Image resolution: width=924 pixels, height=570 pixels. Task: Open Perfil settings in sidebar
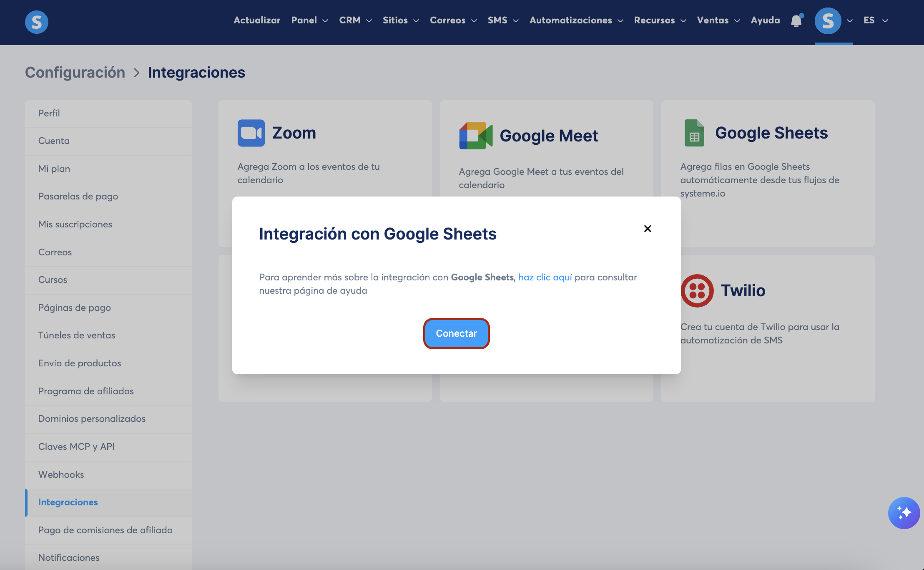pos(108,113)
